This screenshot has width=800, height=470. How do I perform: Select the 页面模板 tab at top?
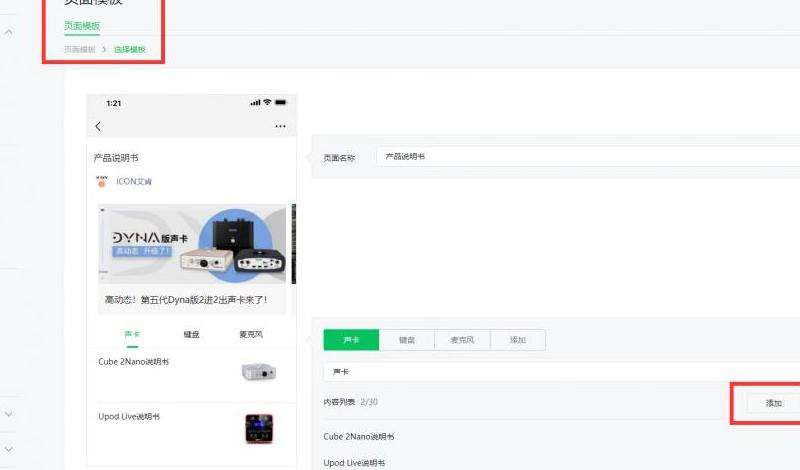click(82, 25)
